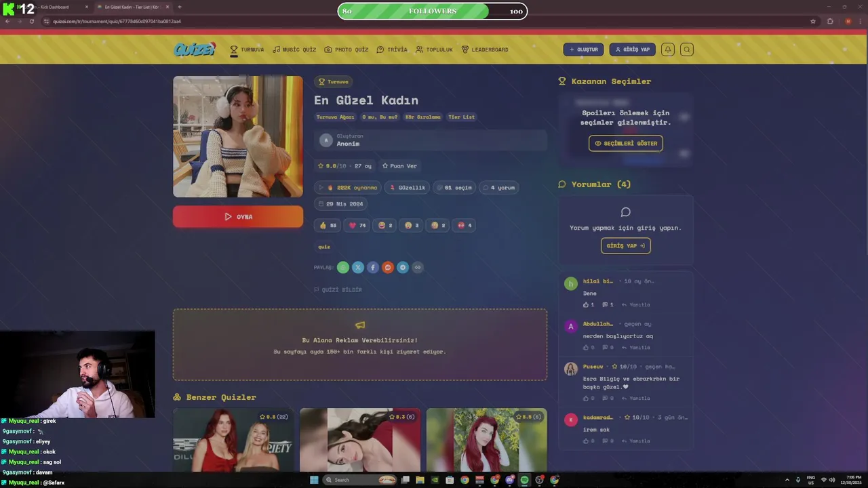Copy quiz link icon

tap(418, 268)
